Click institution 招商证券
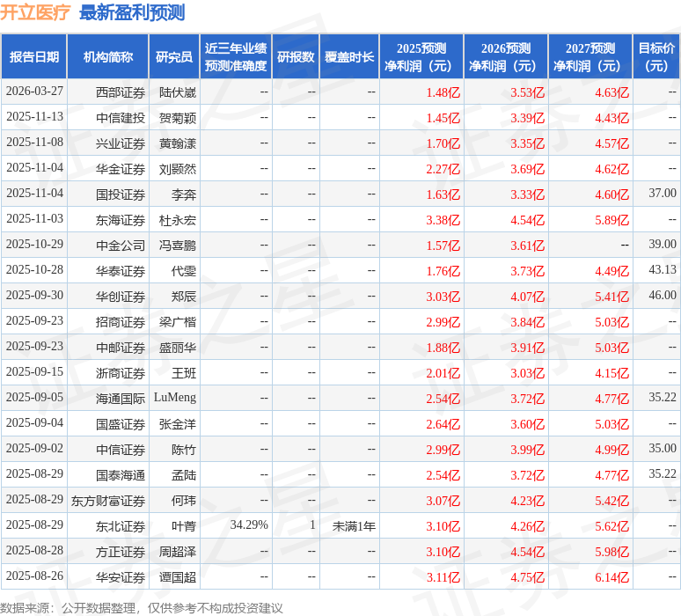This screenshot has width=681, height=616. tap(121, 322)
